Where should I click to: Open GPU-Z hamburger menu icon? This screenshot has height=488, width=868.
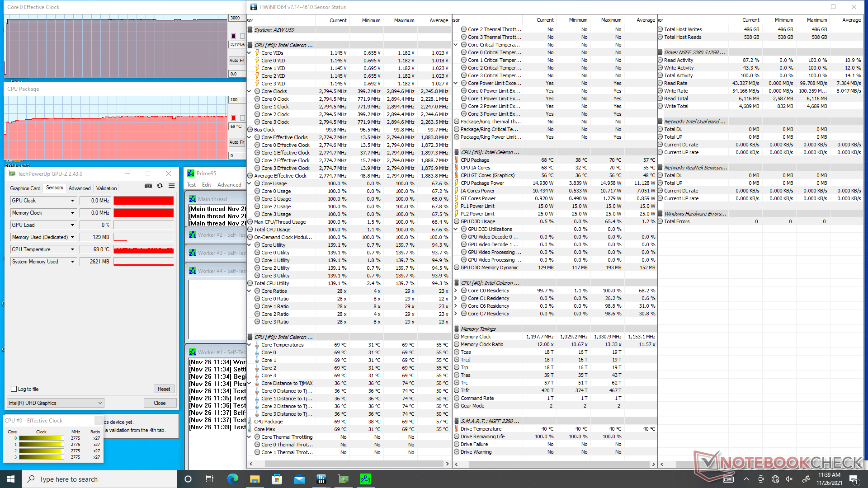pos(171,186)
